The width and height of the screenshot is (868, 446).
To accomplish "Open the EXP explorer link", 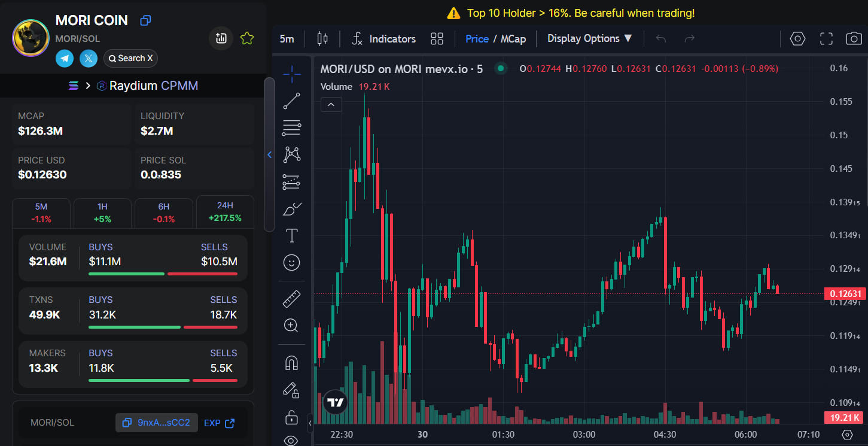I will (220, 423).
